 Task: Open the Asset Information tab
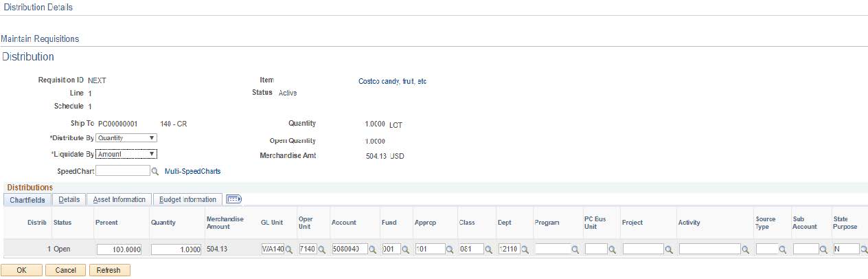(x=119, y=199)
